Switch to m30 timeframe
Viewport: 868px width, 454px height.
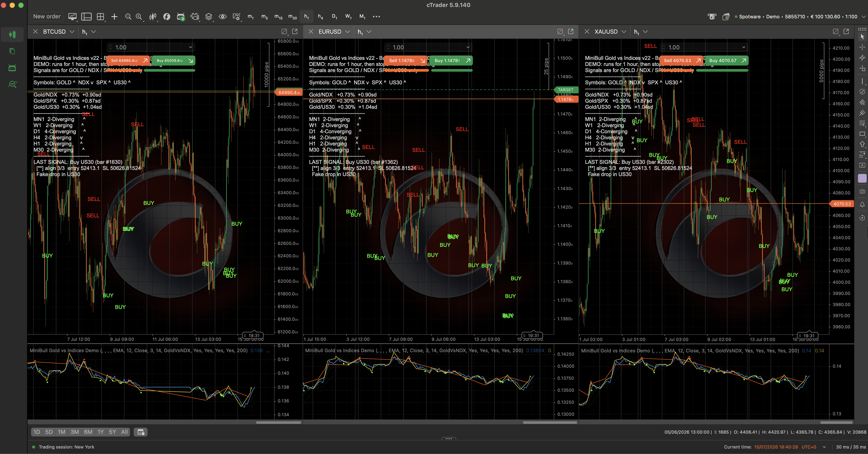click(293, 17)
